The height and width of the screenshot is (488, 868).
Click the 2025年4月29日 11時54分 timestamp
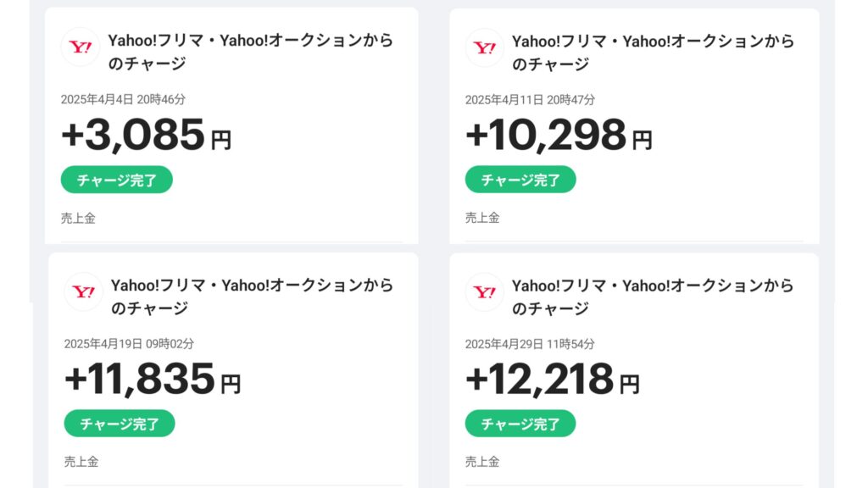pyautogui.click(x=530, y=344)
